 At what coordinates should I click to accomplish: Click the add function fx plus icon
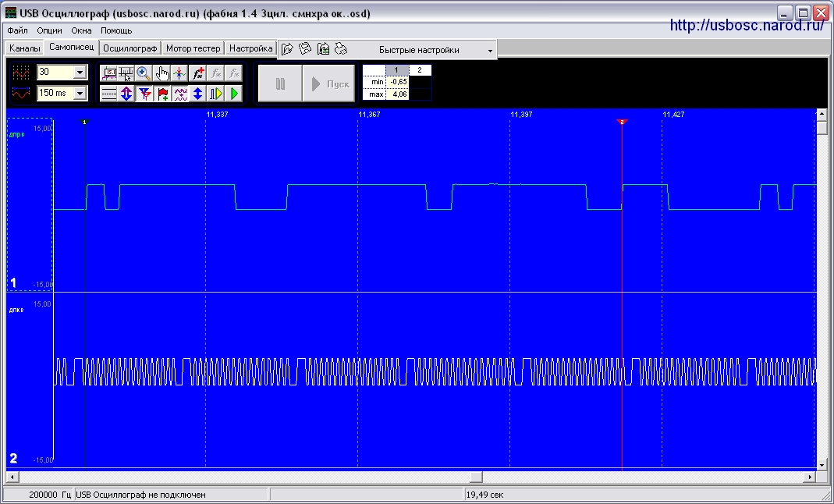198,73
